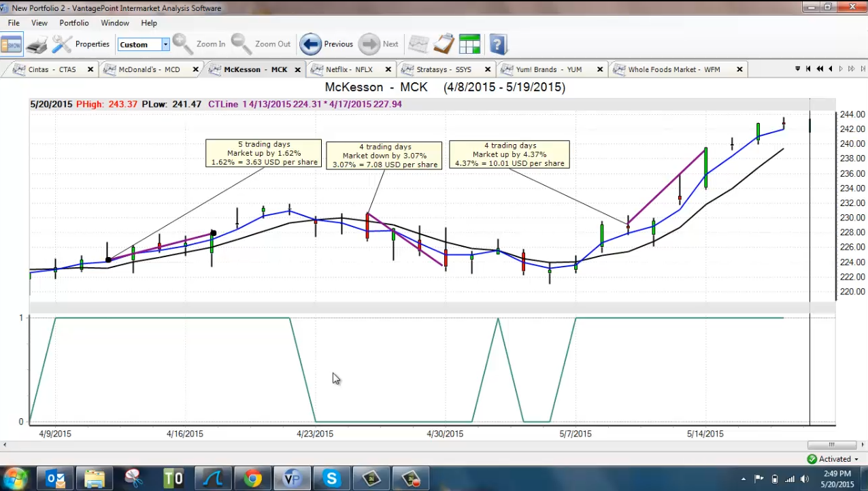Open the Activated status dropdown

856,459
